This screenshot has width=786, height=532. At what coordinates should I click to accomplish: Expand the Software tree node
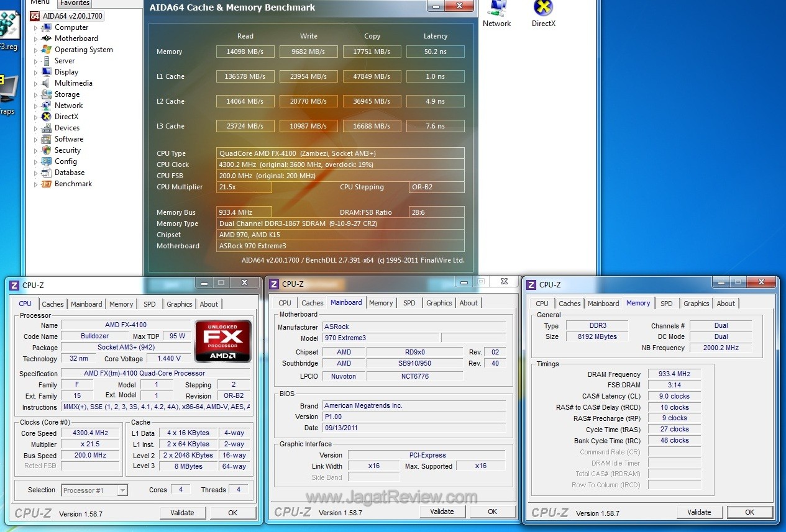coord(36,140)
